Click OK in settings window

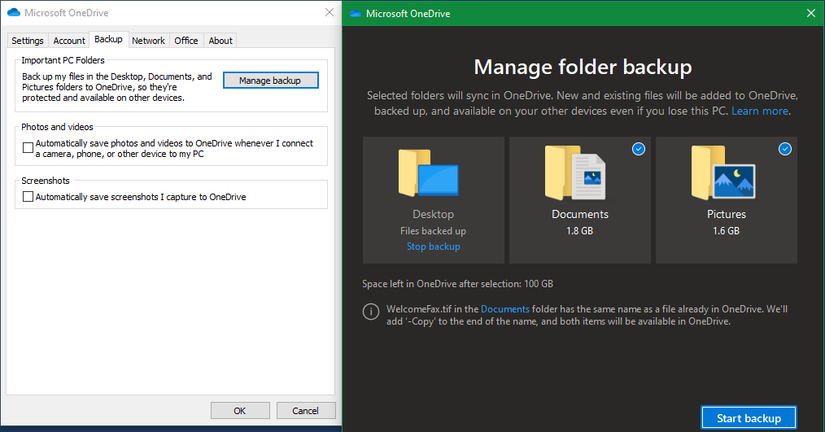click(x=240, y=410)
